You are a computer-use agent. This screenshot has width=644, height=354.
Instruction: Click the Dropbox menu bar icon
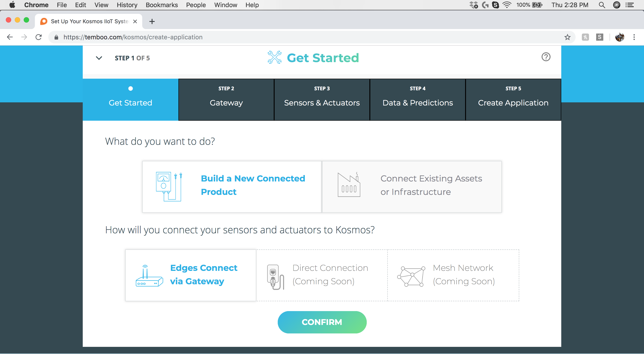(x=474, y=5)
